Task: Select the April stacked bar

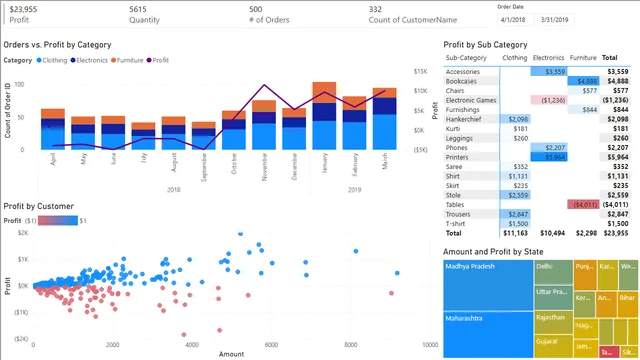Action: pos(53,129)
